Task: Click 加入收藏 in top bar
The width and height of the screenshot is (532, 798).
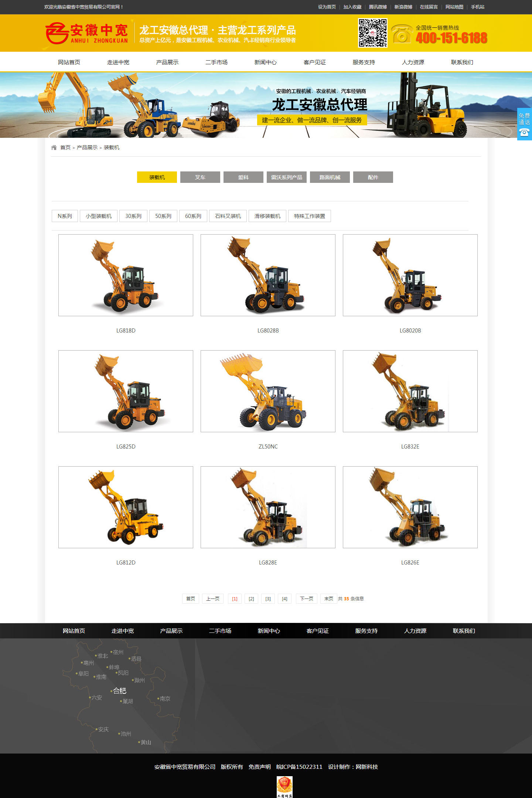Action: [352, 7]
